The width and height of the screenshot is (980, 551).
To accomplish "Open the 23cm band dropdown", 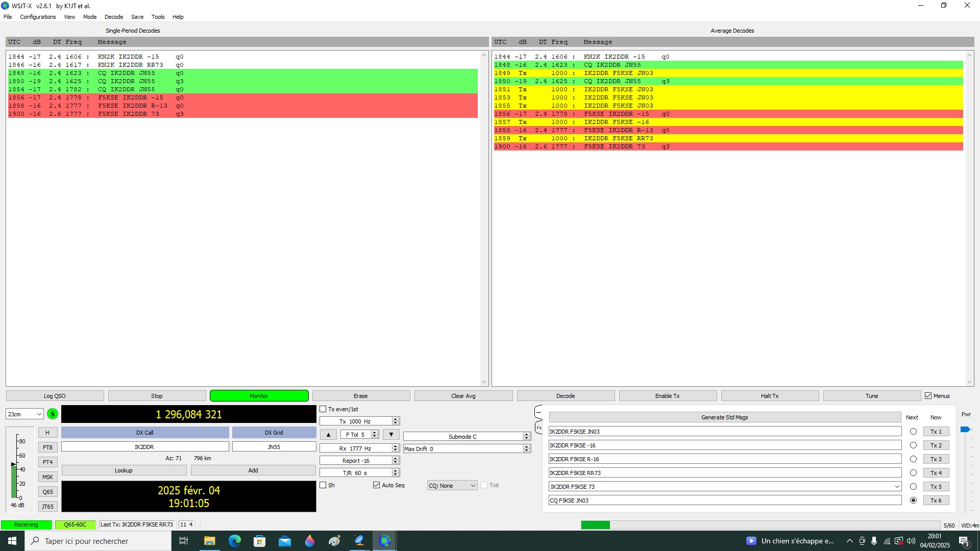I will coord(24,414).
